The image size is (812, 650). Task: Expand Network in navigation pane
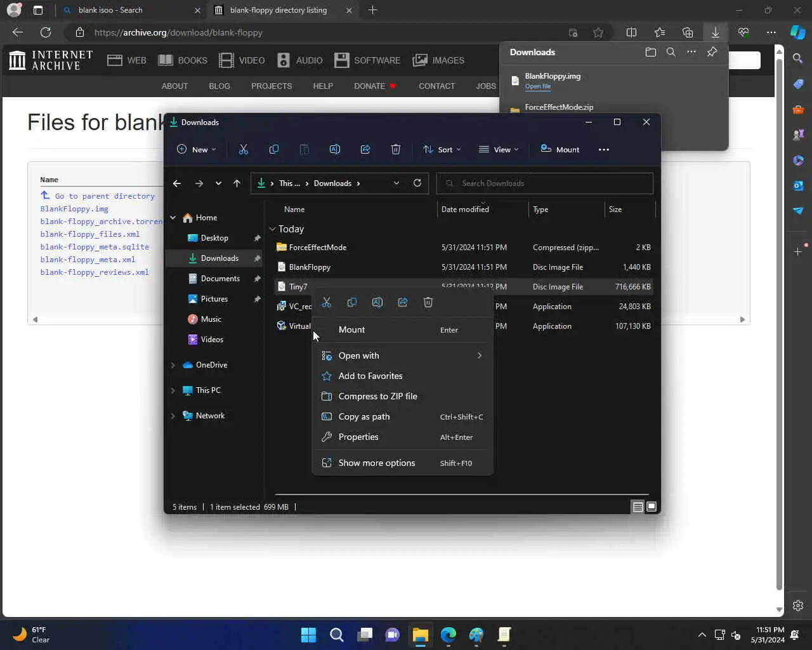click(173, 416)
